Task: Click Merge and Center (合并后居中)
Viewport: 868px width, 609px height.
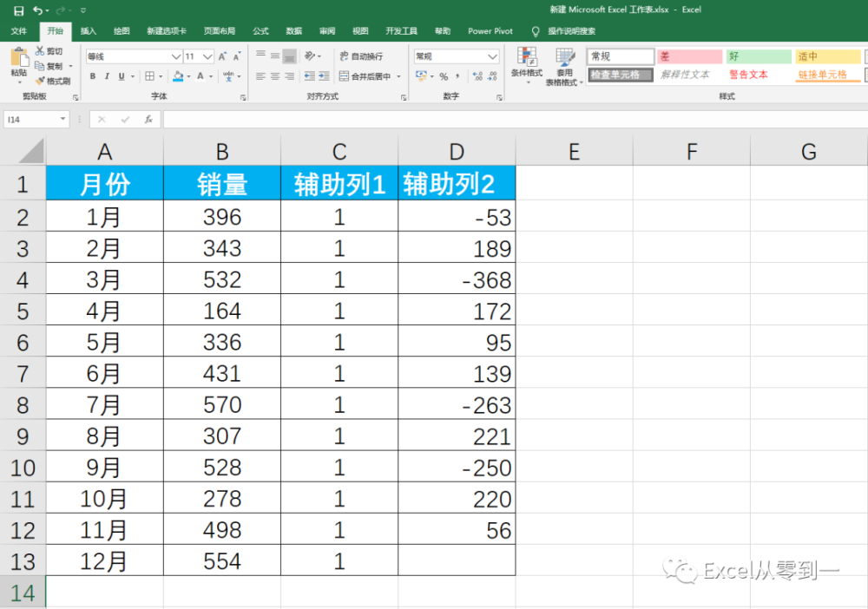Action: (365, 76)
